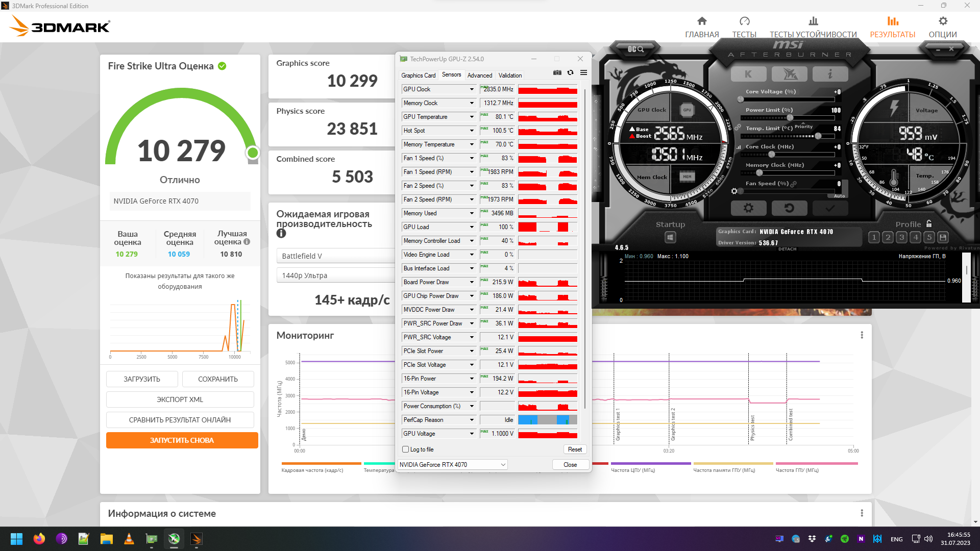Toggle Apply at Windows startup button
The width and height of the screenshot is (980, 551).
670,237
